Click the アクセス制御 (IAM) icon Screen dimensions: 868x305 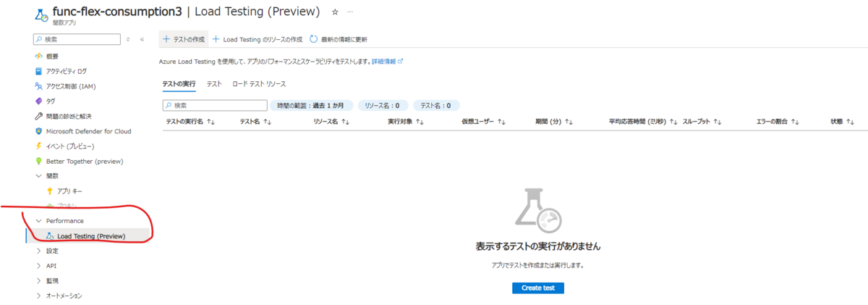click(x=39, y=86)
